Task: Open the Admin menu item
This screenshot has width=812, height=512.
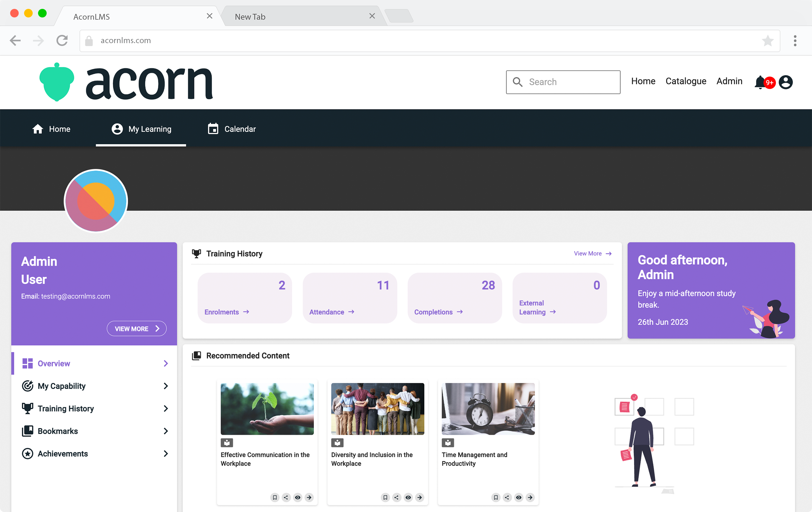Action: click(729, 81)
